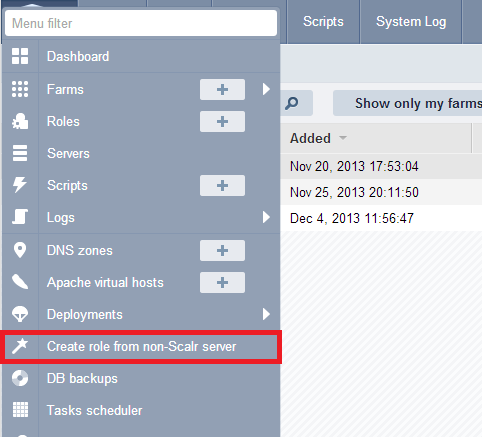Viewport: 482px width, 437px height.
Task: Click the Logs scroll icon
Action: pyautogui.click(x=20, y=216)
